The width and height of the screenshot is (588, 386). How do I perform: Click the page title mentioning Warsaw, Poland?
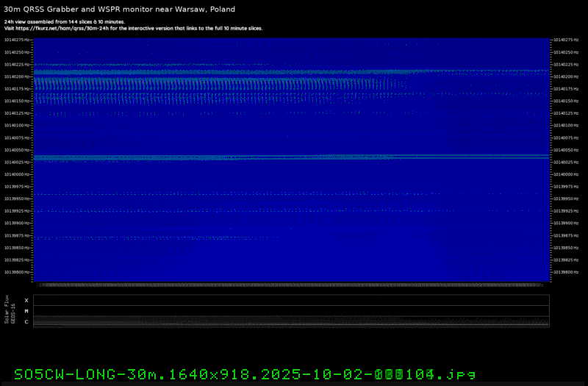[x=120, y=8]
